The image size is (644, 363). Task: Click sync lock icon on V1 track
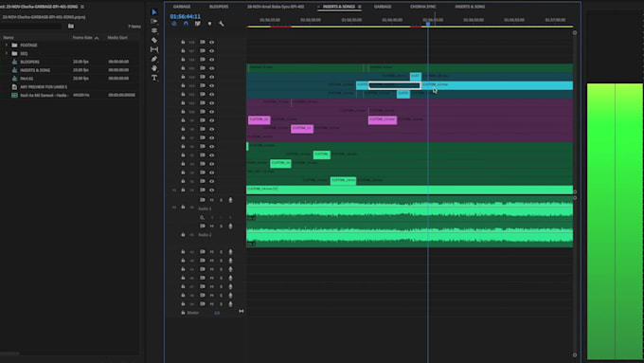(x=202, y=190)
